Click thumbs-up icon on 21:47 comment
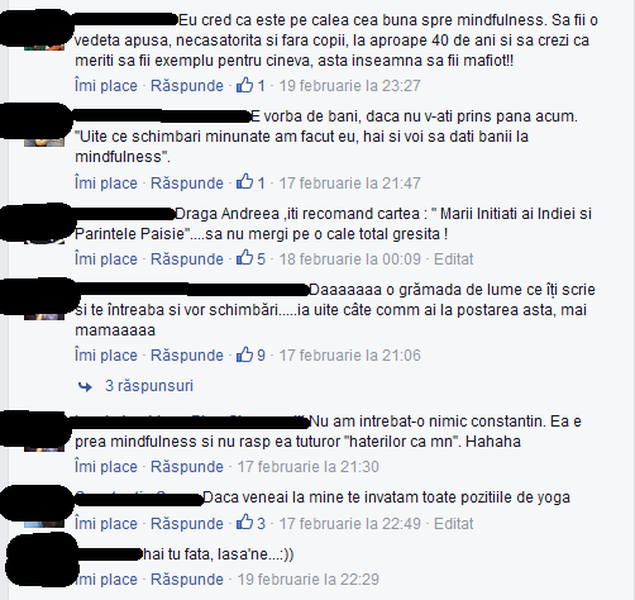Viewport: 635px width, 600px height. click(245, 183)
